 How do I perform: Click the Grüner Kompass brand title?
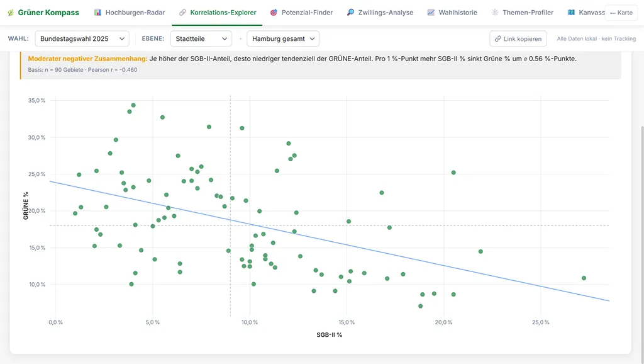click(x=48, y=13)
